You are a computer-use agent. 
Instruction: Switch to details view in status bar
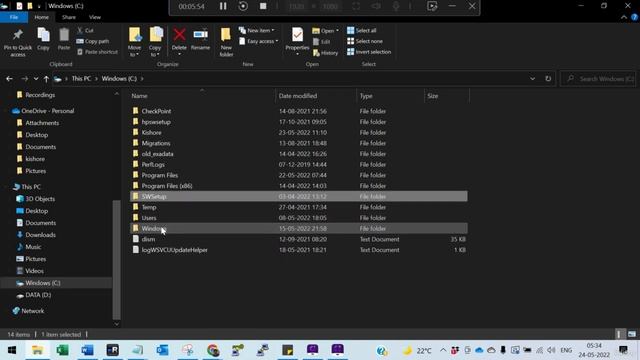[619, 334]
